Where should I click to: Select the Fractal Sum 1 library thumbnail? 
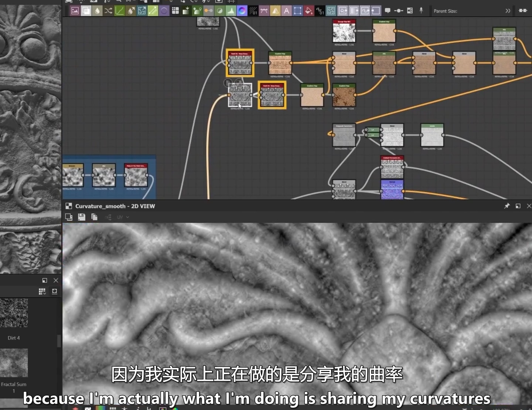point(14,363)
